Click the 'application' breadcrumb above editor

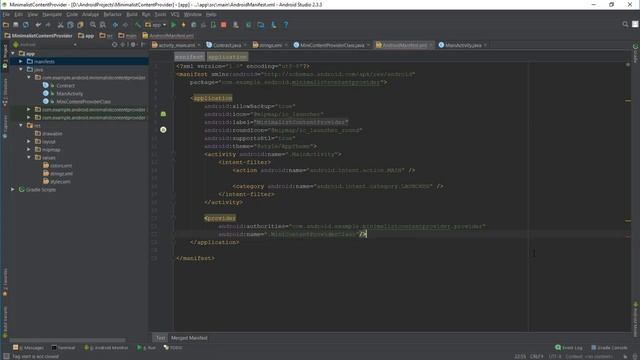coord(227,57)
